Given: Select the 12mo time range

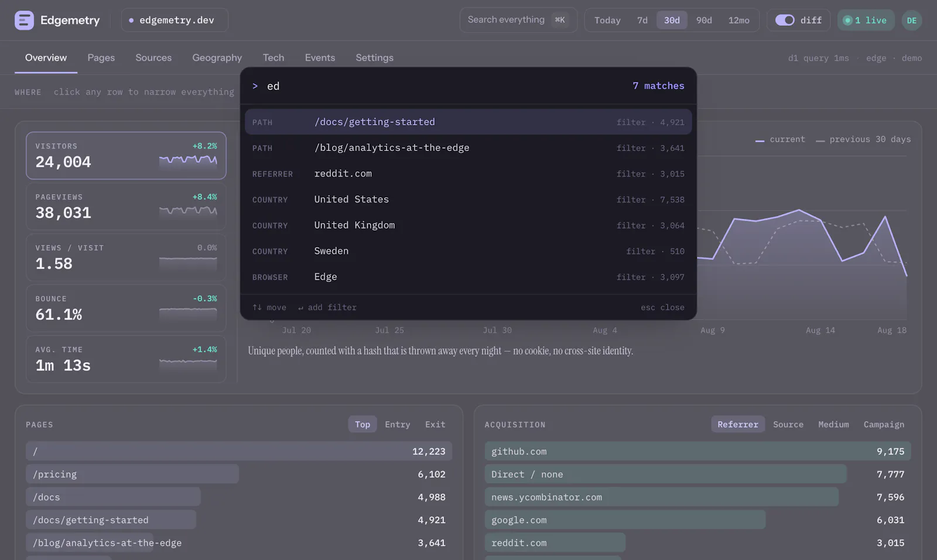Looking at the screenshot, I should pos(738,20).
